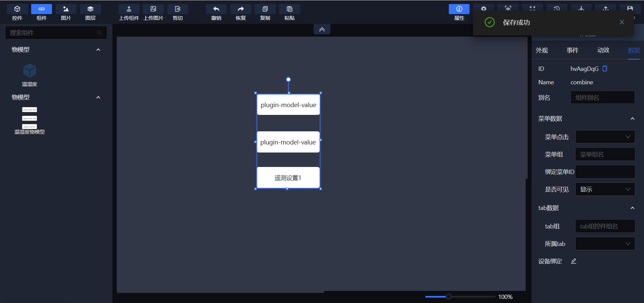Switch to the 外观 tab
This screenshot has width=644, height=303.
point(542,50)
